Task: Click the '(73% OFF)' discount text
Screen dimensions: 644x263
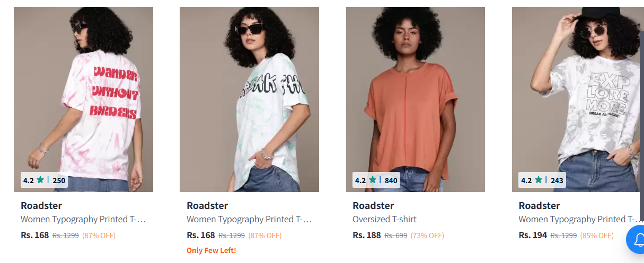Action: coord(427,235)
